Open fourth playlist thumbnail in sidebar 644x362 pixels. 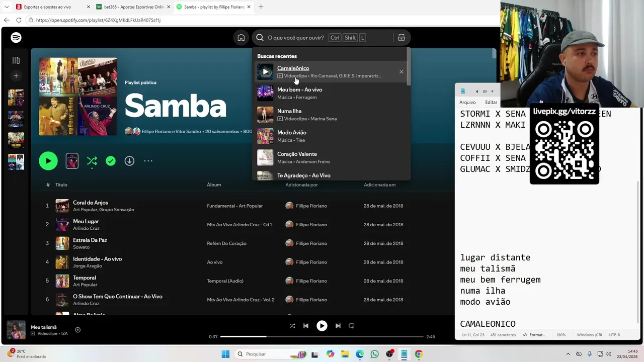[16, 162]
